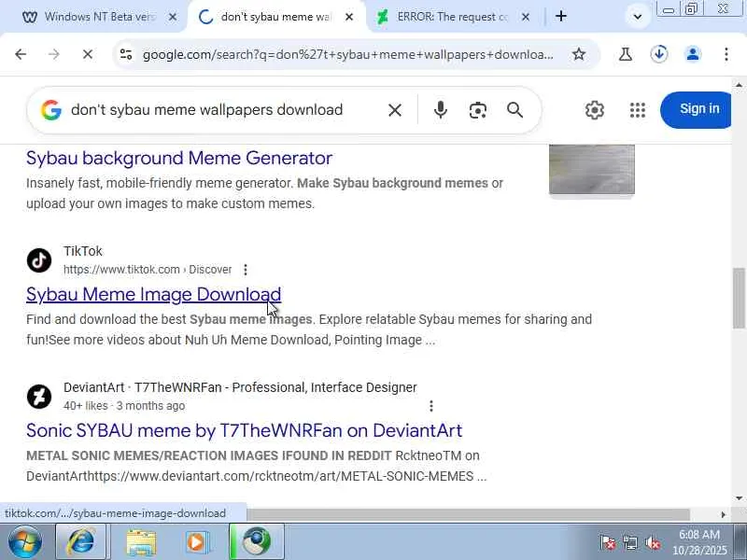
Task: Search by image with Lens icon
Action: coord(477,110)
